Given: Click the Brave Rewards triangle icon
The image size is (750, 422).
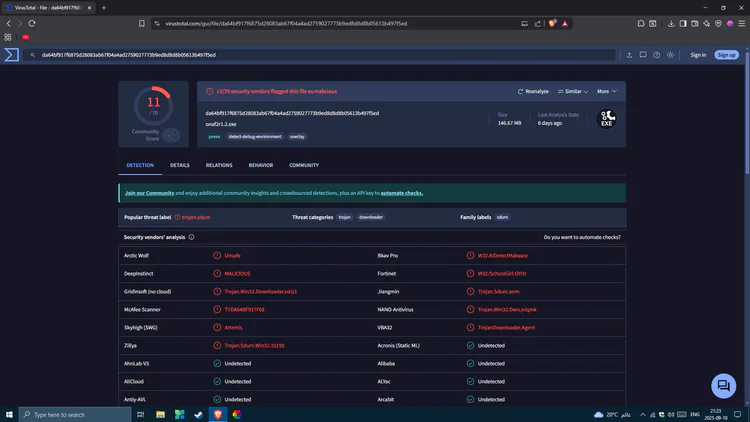Looking at the screenshot, I should tap(565, 23).
